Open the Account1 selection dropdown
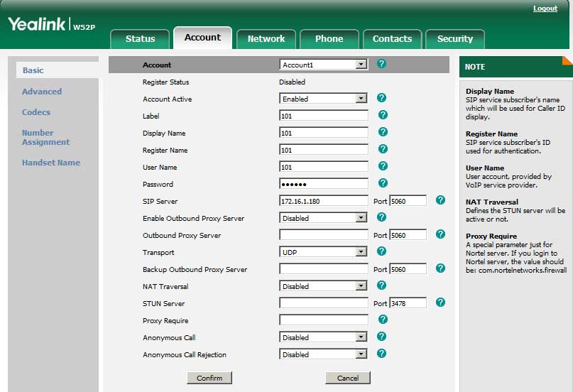Image resolution: width=573 pixels, height=392 pixels. (x=323, y=65)
